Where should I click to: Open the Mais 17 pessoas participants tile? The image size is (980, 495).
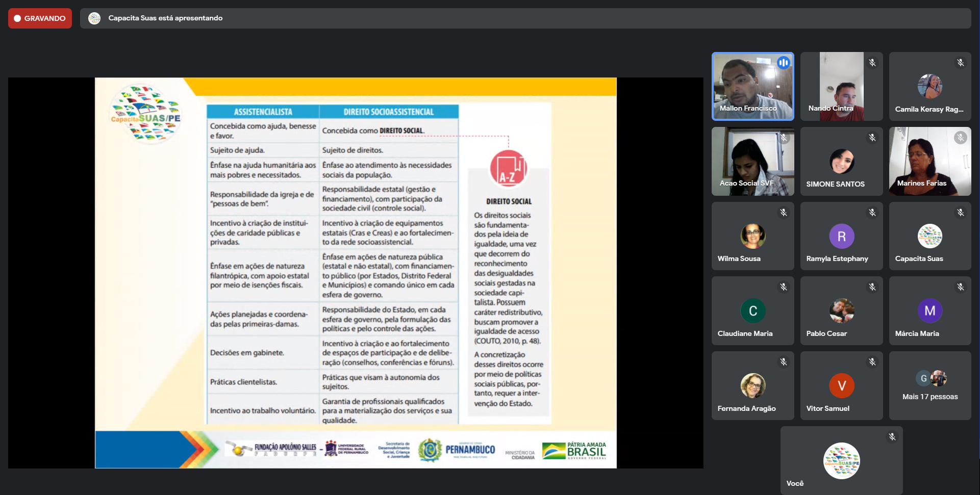pos(929,386)
